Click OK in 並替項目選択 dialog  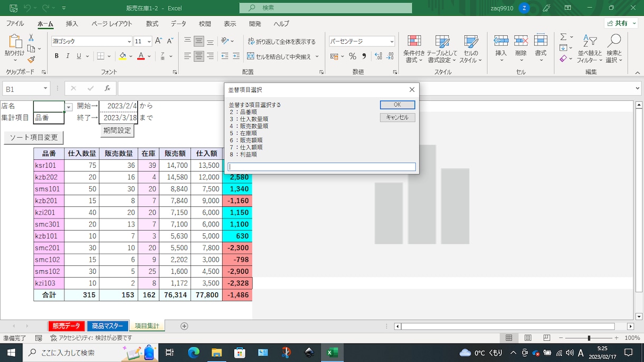pyautogui.click(x=397, y=105)
